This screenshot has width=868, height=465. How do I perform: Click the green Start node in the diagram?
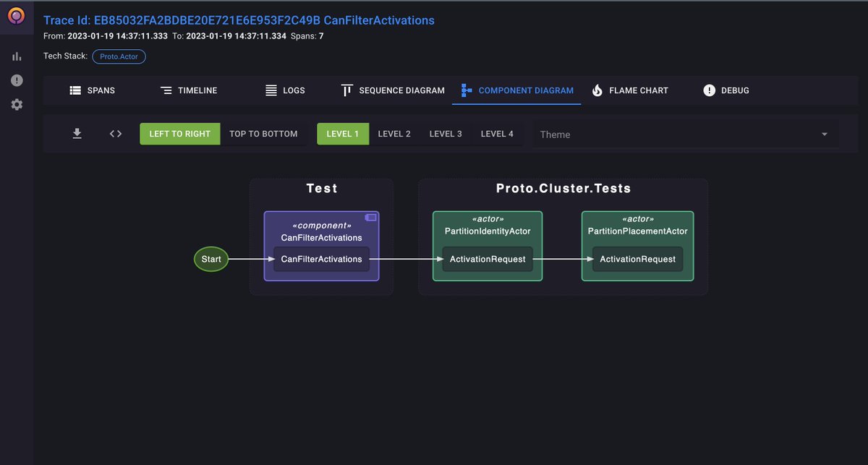pyautogui.click(x=210, y=259)
